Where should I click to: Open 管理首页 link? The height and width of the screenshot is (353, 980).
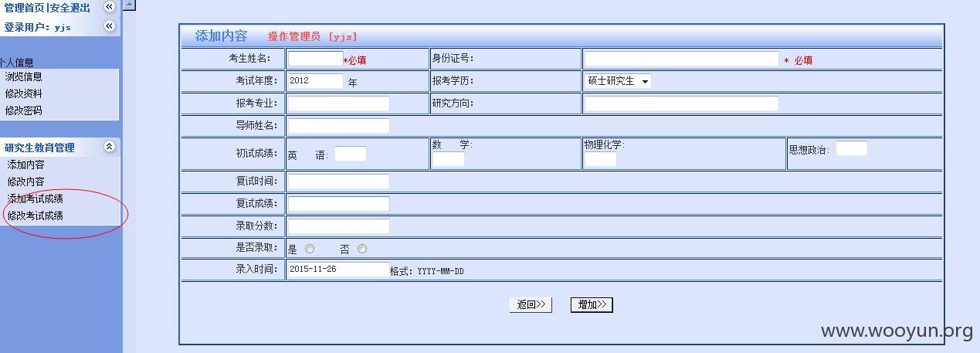tap(25, 8)
